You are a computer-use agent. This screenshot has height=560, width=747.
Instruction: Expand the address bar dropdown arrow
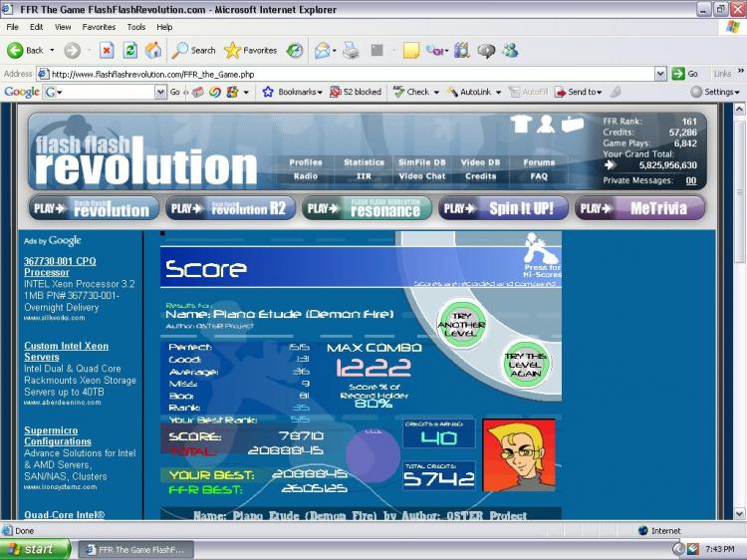pos(660,74)
